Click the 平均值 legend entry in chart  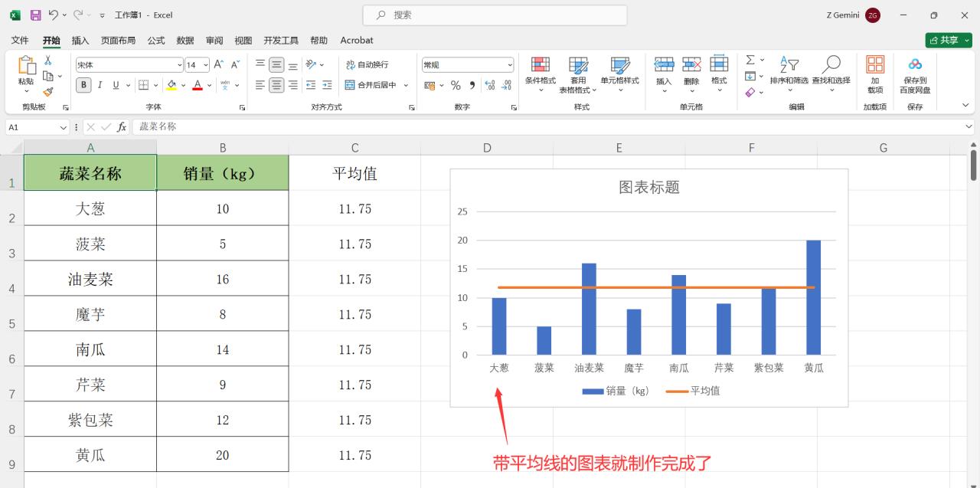[x=694, y=391]
